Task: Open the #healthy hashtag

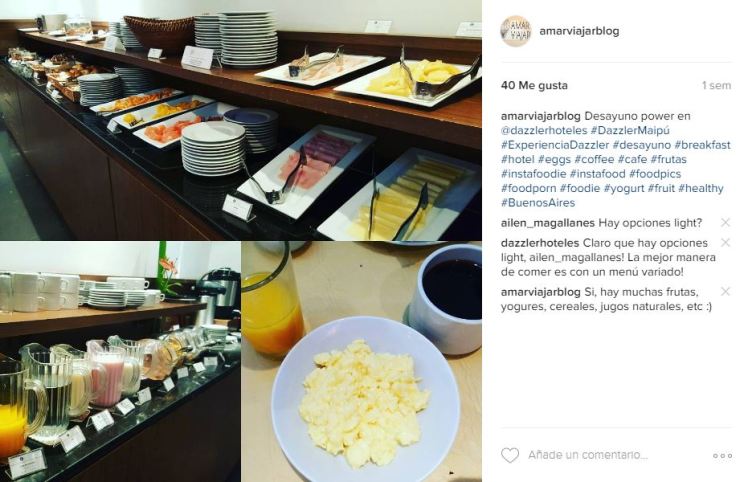Action: (x=700, y=188)
